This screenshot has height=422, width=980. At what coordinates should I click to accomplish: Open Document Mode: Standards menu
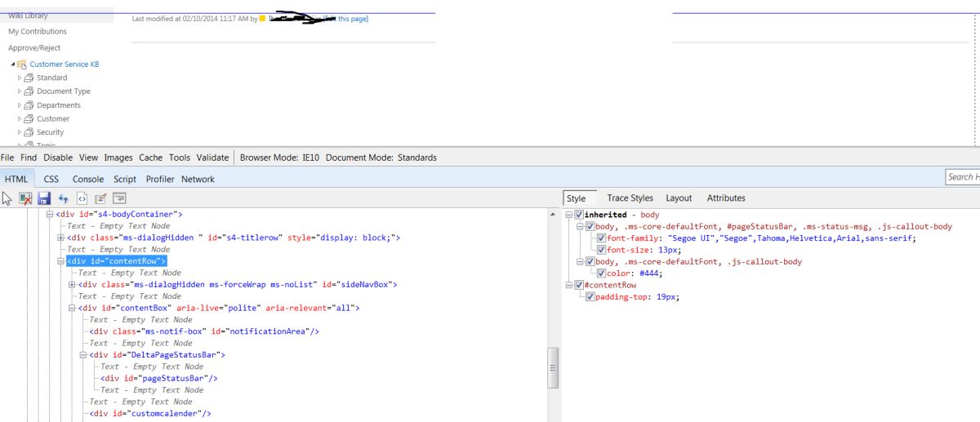(x=381, y=158)
